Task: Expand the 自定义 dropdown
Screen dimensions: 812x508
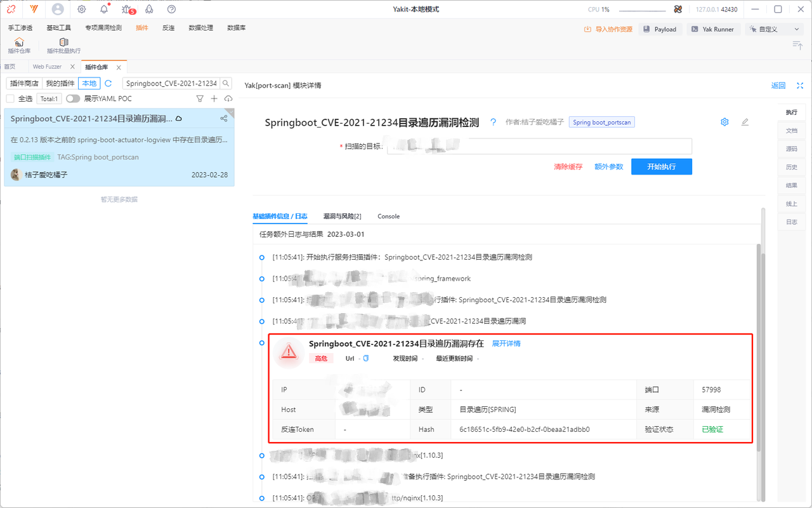Action: [774, 29]
